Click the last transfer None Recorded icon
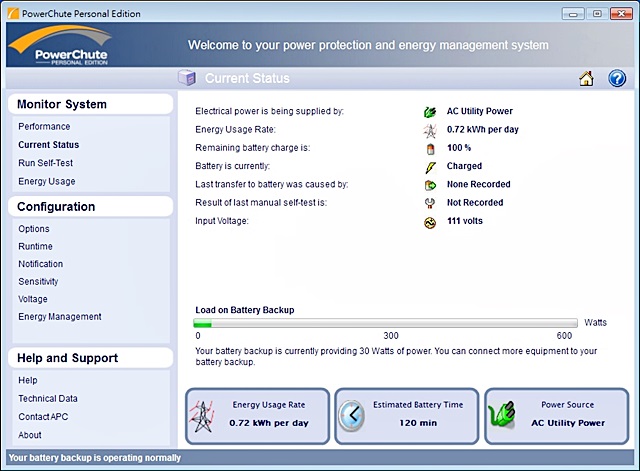This screenshot has height=471, width=640. coord(430,185)
